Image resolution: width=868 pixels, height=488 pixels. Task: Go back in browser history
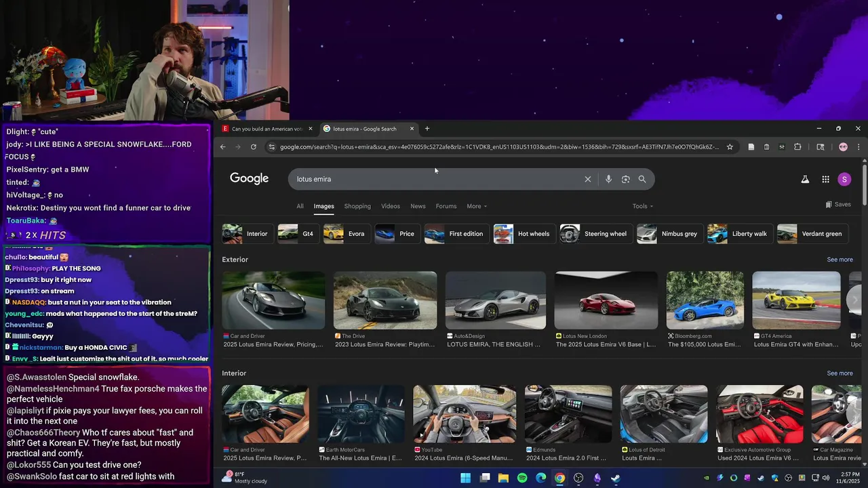(222, 146)
